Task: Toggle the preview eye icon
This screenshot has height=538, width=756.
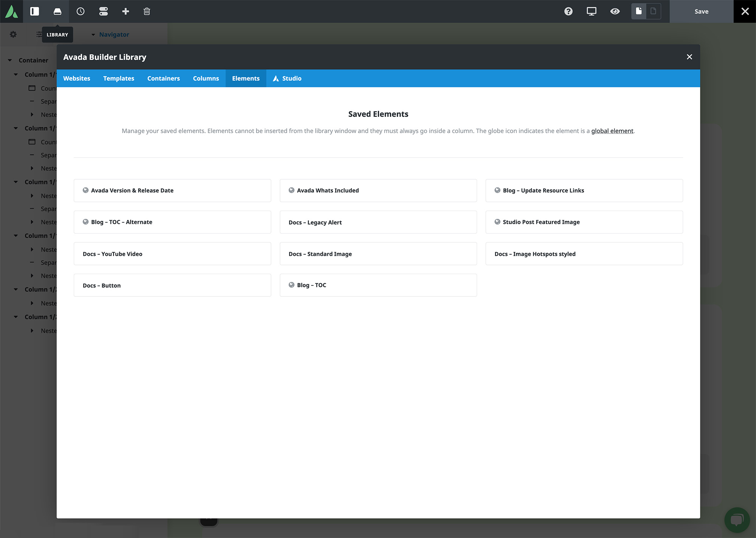Action: [615, 11]
